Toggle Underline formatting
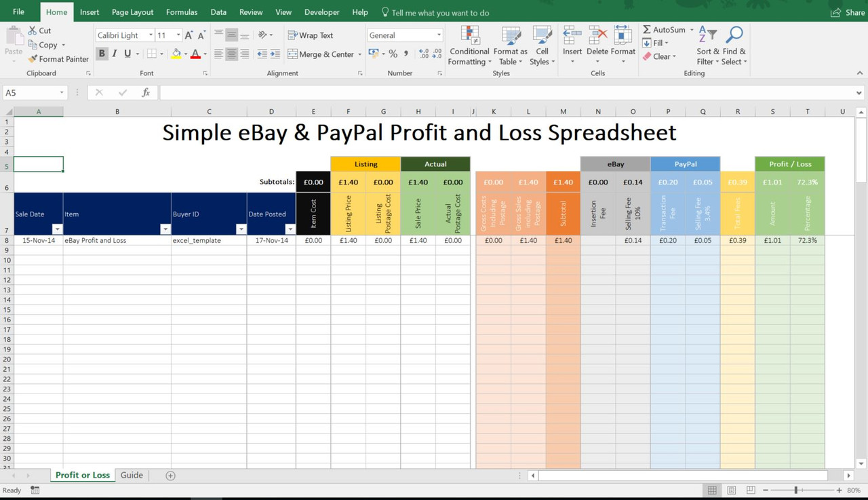 coord(127,54)
